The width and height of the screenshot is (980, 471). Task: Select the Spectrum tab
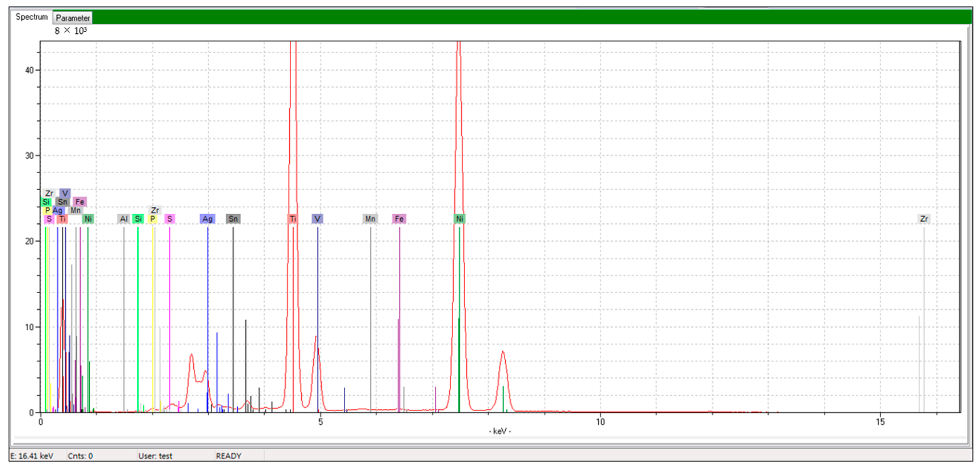tap(32, 17)
